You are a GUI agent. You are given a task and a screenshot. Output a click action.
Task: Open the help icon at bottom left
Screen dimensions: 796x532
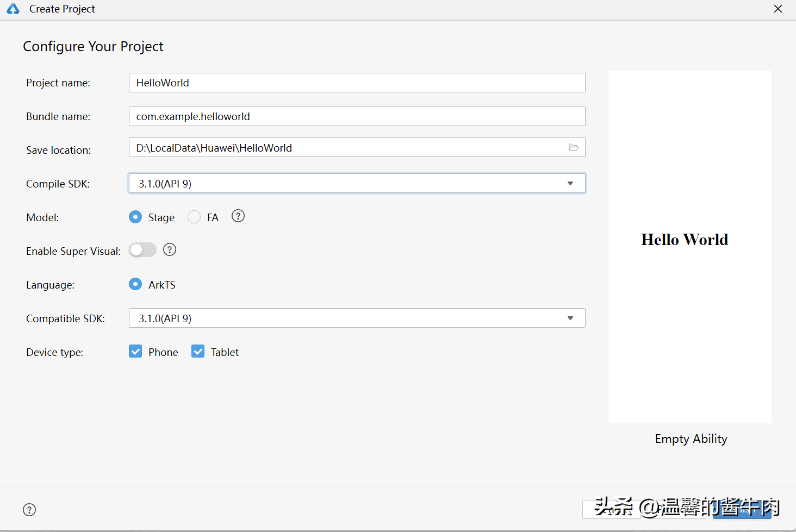pyautogui.click(x=29, y=510)
